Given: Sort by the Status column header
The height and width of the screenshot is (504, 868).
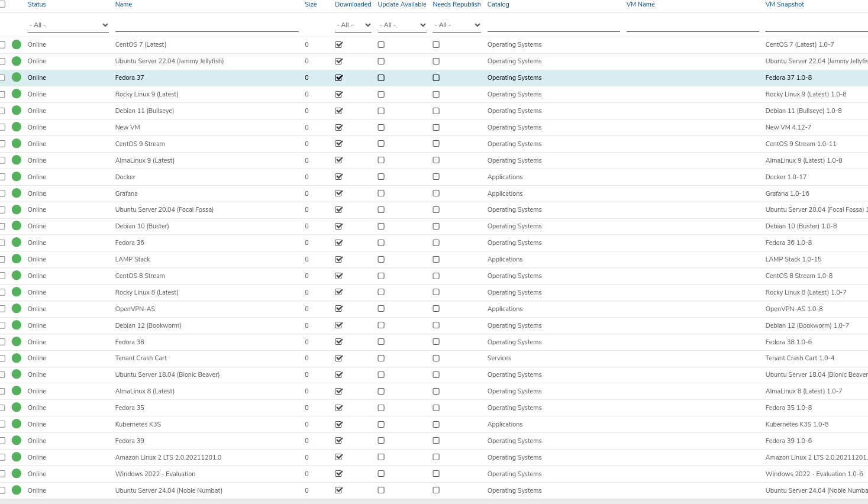Looking at the screenshot, I should (37, 4).
